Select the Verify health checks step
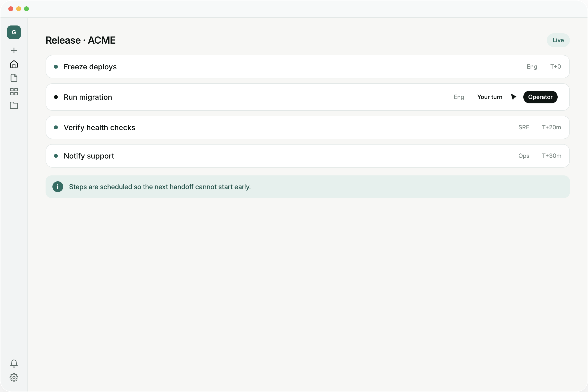 (x=307, y=127)
